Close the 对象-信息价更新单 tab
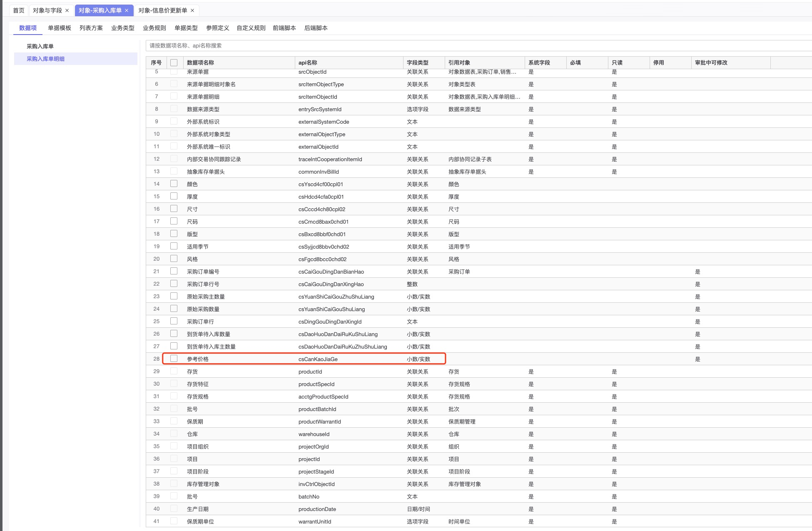The image size is (812, 531). (192, 10)
